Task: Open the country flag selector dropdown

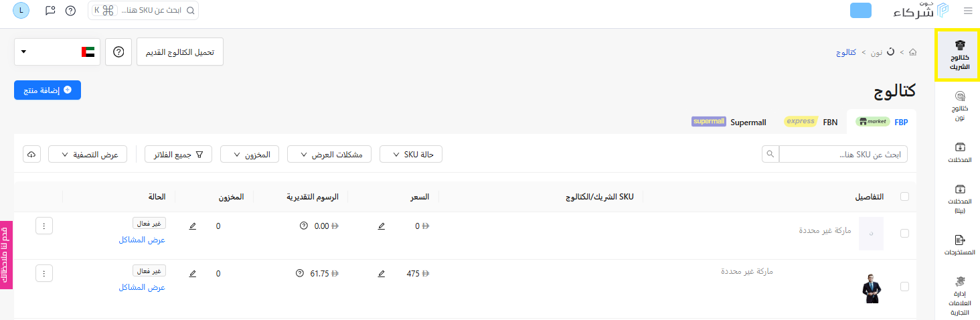Action: pos(57,52)
